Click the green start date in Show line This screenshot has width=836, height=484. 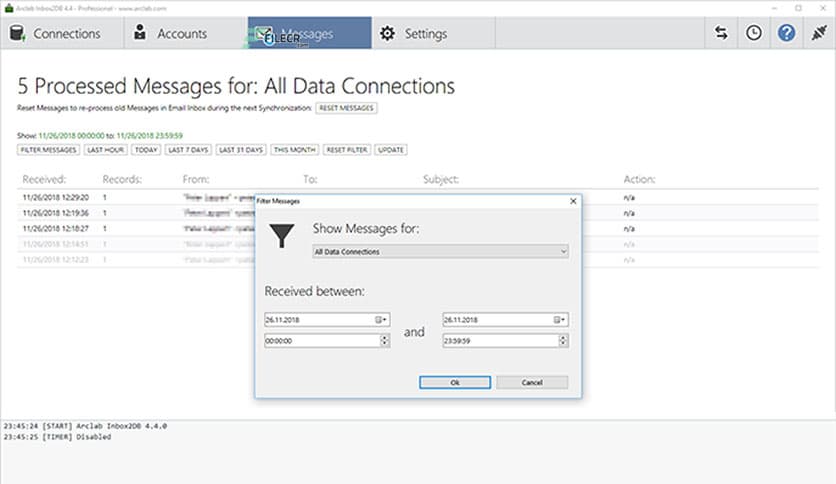tap(71, 135)
